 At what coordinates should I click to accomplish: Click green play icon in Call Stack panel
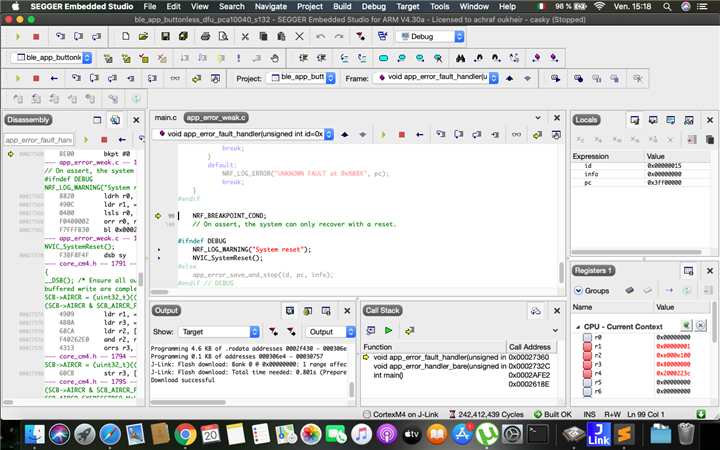[388, 330]
